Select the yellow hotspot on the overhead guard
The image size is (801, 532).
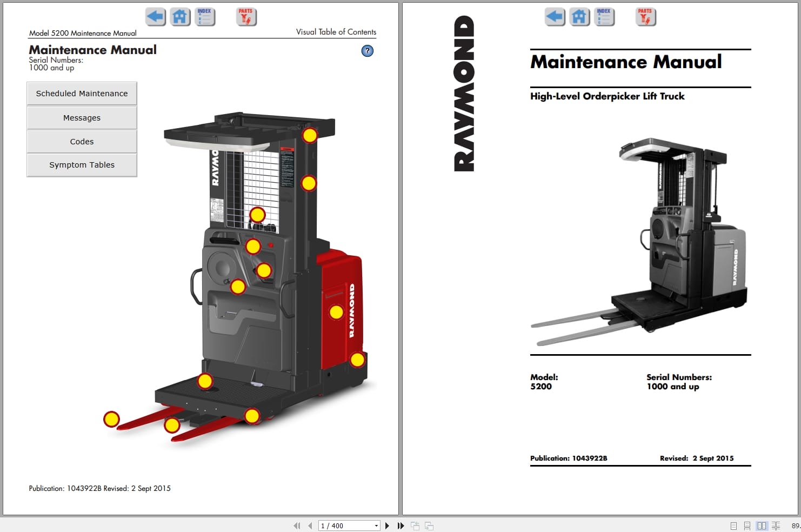pos(310,135)
